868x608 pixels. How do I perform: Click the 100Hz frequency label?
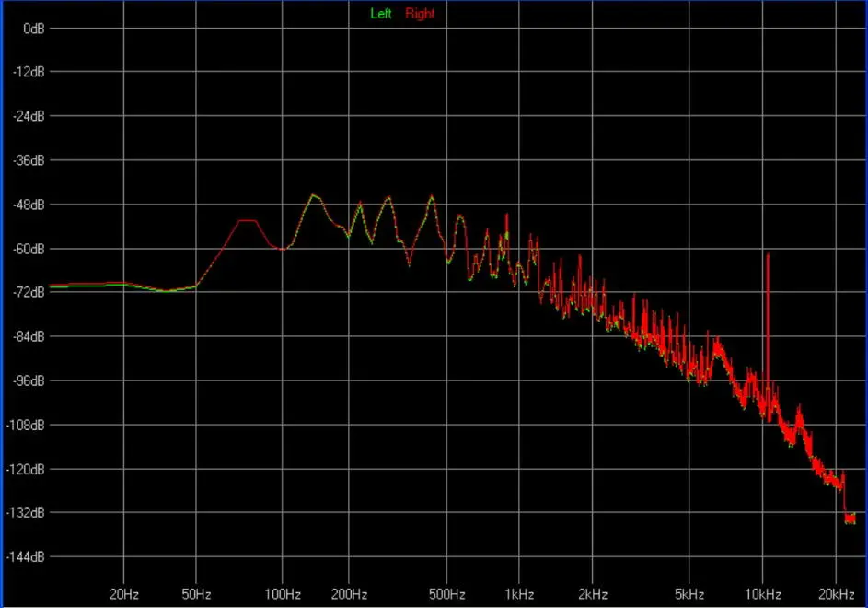coord(283,592)
